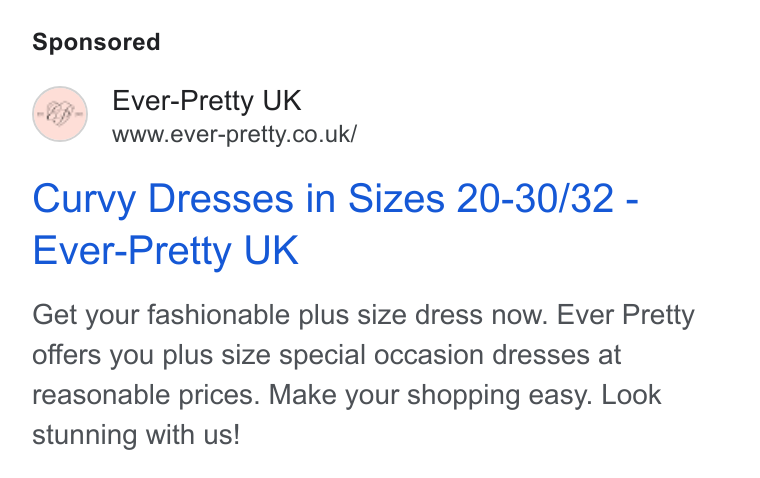760x478 pixels.
Task: Click the bold Sponsored label
Action: [x=96, y=42]
